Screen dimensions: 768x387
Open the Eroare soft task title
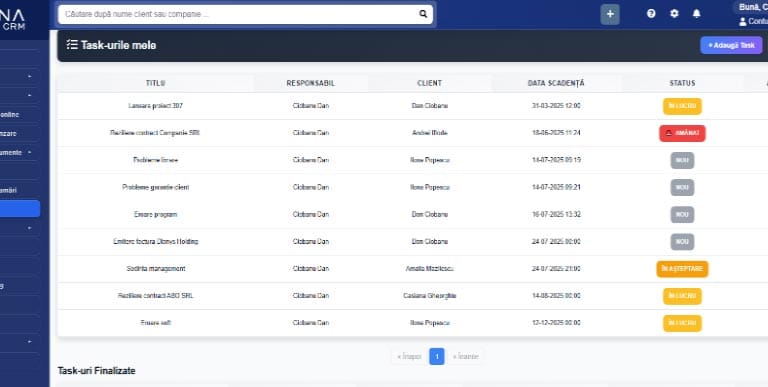point(156,323)
